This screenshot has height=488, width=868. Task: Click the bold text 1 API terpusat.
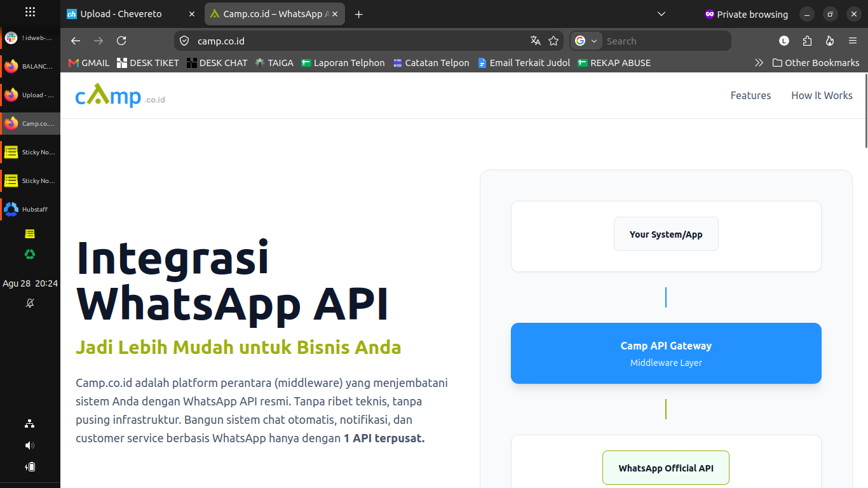384,438
